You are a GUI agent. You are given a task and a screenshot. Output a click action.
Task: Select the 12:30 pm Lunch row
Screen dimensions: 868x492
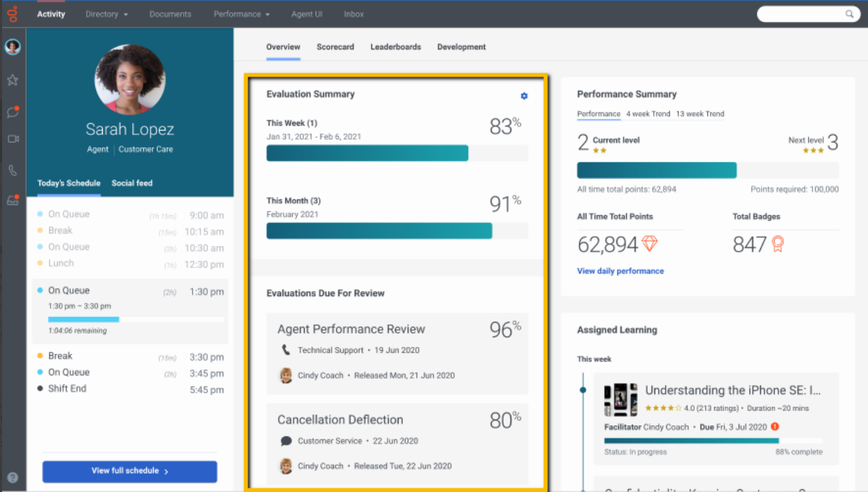pyautogui.click(x=130, y=263)
